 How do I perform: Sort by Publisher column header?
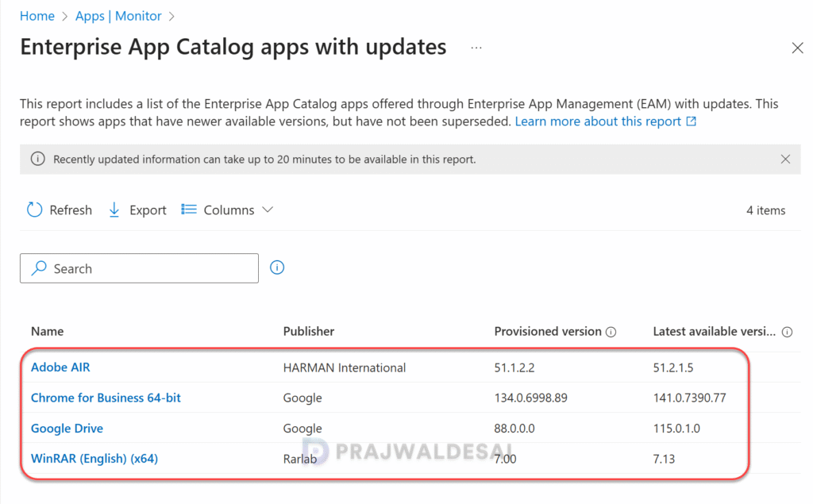pos(309,331)
